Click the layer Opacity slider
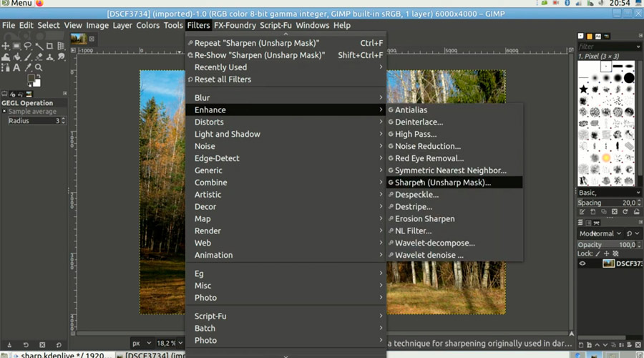This screenshot has height=358, width=644. click(609, 245)
